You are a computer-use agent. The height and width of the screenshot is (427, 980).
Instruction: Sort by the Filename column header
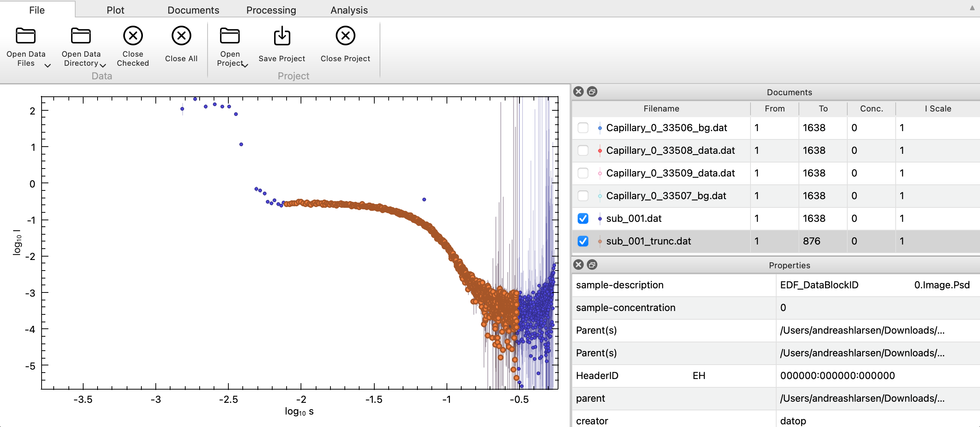661,109
